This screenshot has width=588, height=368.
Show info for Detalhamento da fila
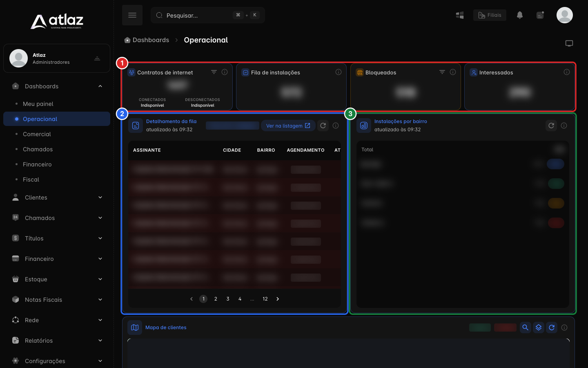(336, 126)
